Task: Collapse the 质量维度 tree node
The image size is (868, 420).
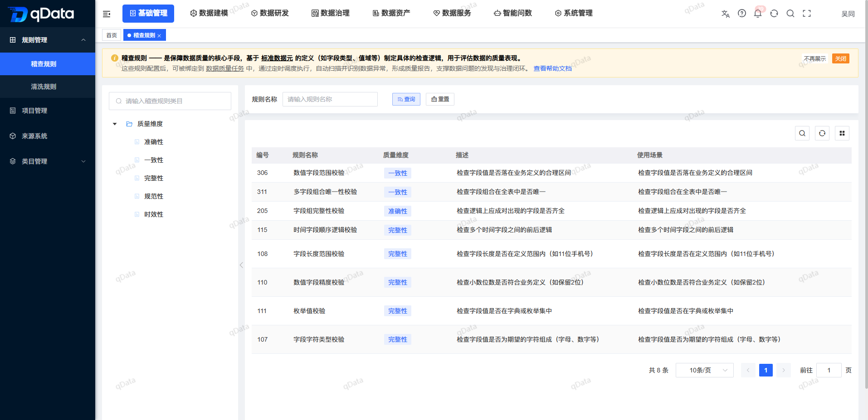Action: [115, 124]
